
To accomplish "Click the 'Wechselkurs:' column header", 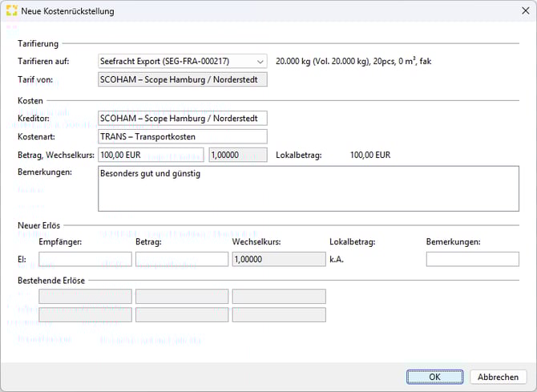I will 256,242.
